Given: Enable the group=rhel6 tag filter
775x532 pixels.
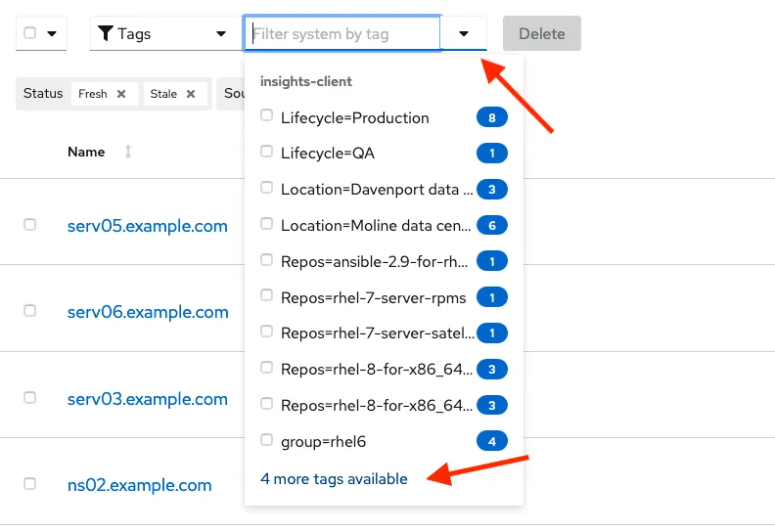Looking at the screenshot, I should 267,440.
